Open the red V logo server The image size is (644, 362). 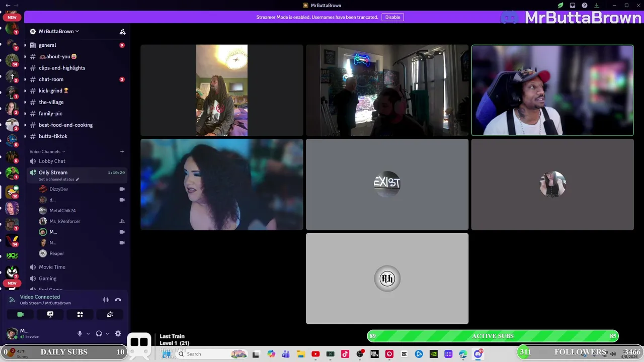click(12, 239)
